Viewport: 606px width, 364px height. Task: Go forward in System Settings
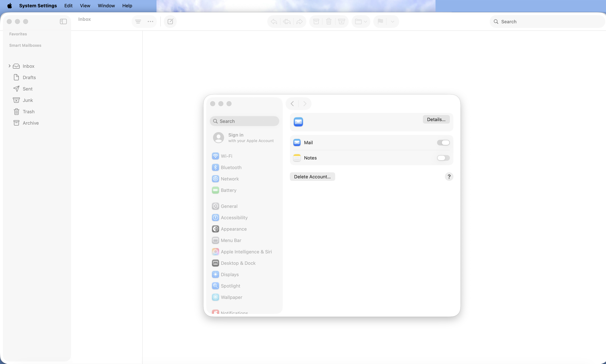tap(305, 104)
